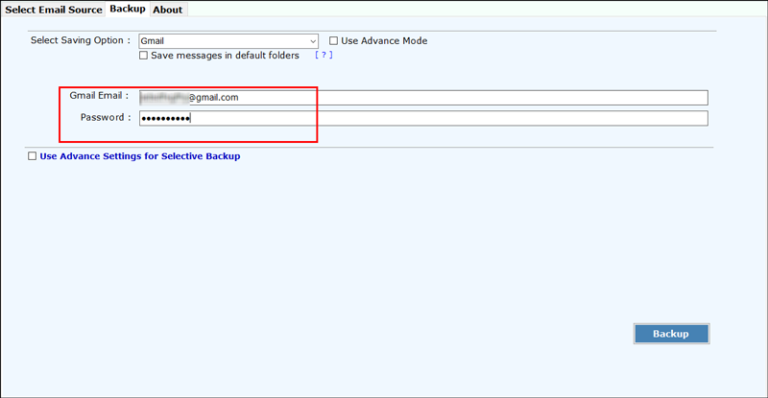Open the Select Saving Option combo box
The height and width of the screenshot is (398, 768).
(228, 41)
